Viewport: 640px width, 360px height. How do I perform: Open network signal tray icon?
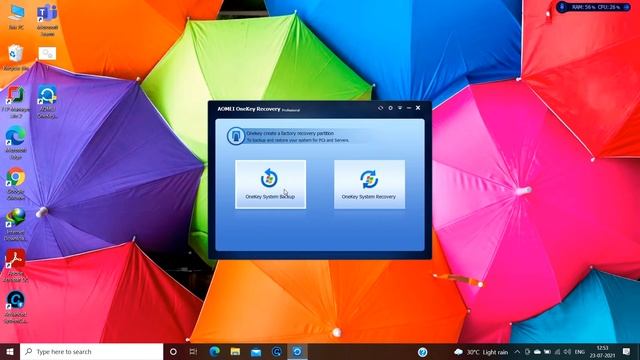(x=557, y=352)
